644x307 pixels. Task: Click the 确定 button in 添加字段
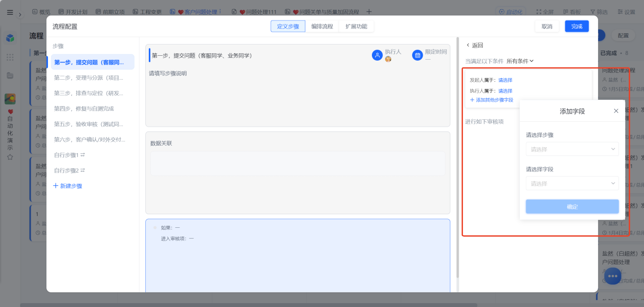[x=572, y=207]
